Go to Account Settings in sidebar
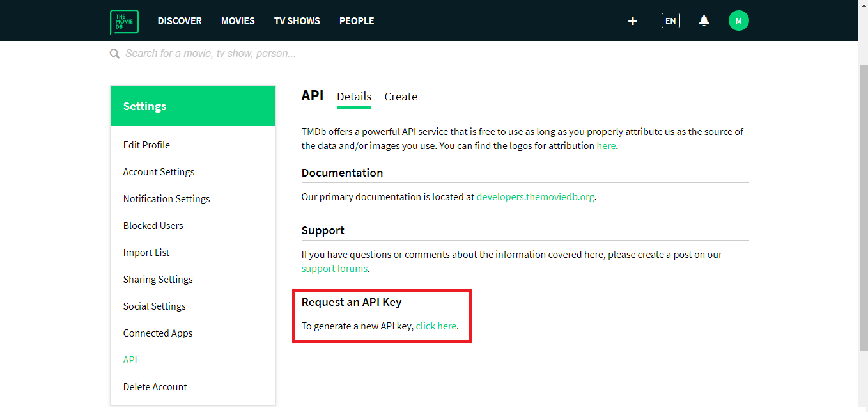The width and height of the screenshot is (868, 412). pyautogui.click(x=159, y=172)
